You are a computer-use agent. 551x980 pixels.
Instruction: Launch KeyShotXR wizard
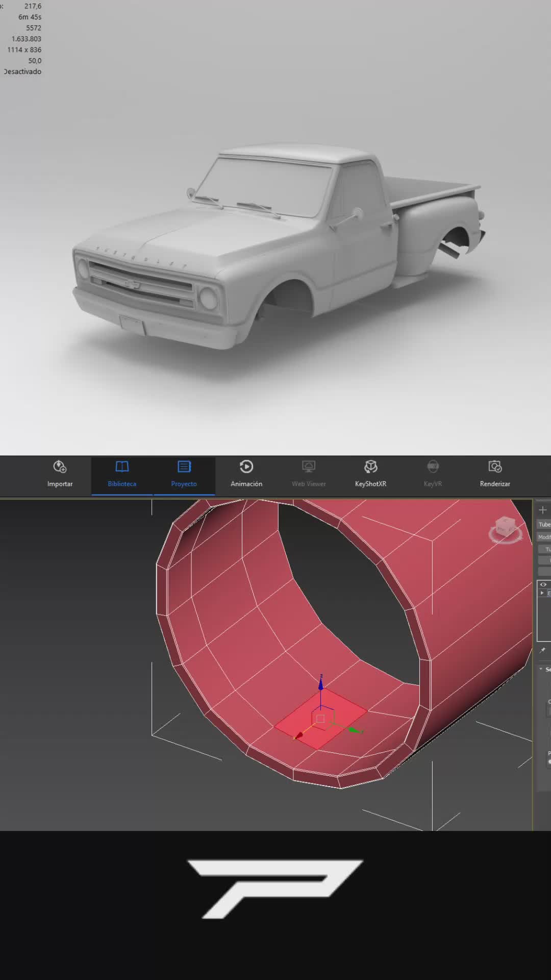(x=370, y=475)
